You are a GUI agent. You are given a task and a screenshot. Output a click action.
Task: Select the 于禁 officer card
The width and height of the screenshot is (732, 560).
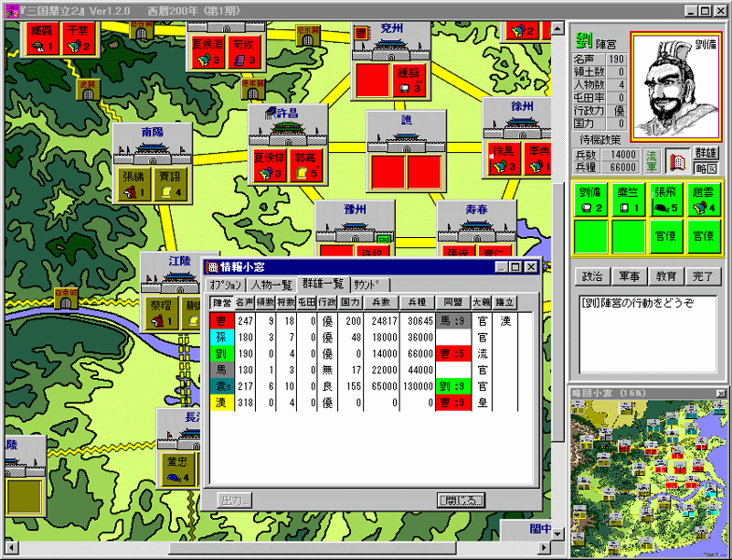(78, 39)
